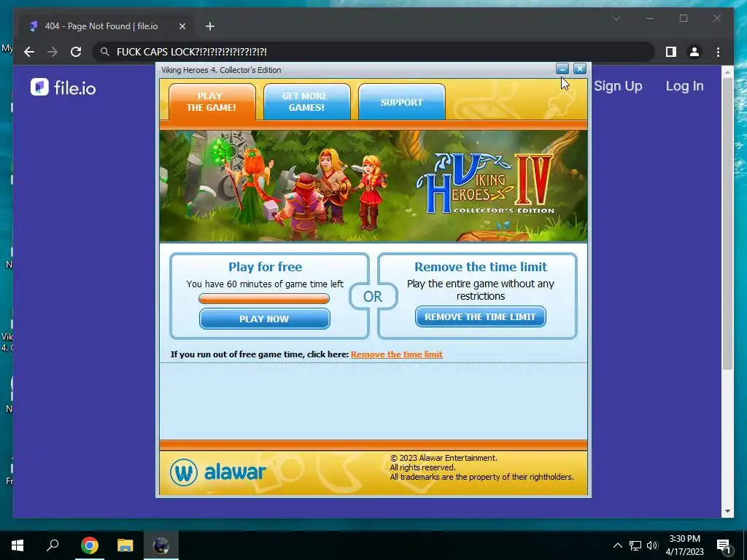Open the Chrome profile icon
Screen dimensions: 747x560
pos(694,52)
